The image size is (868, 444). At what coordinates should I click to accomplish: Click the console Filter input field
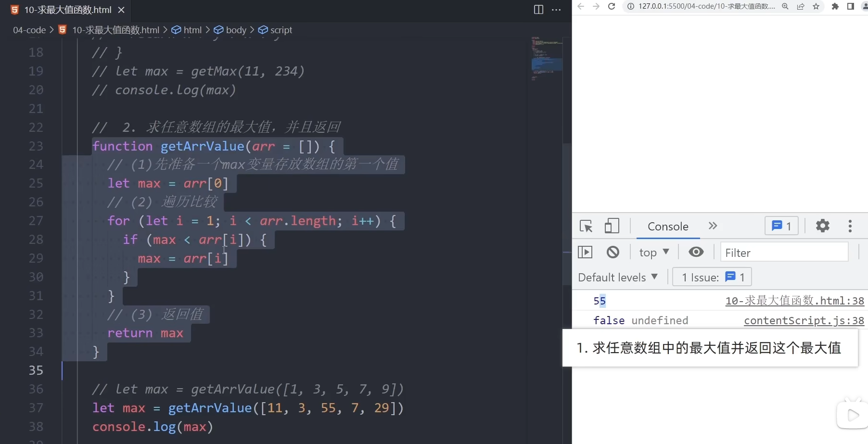coord(784,252)
